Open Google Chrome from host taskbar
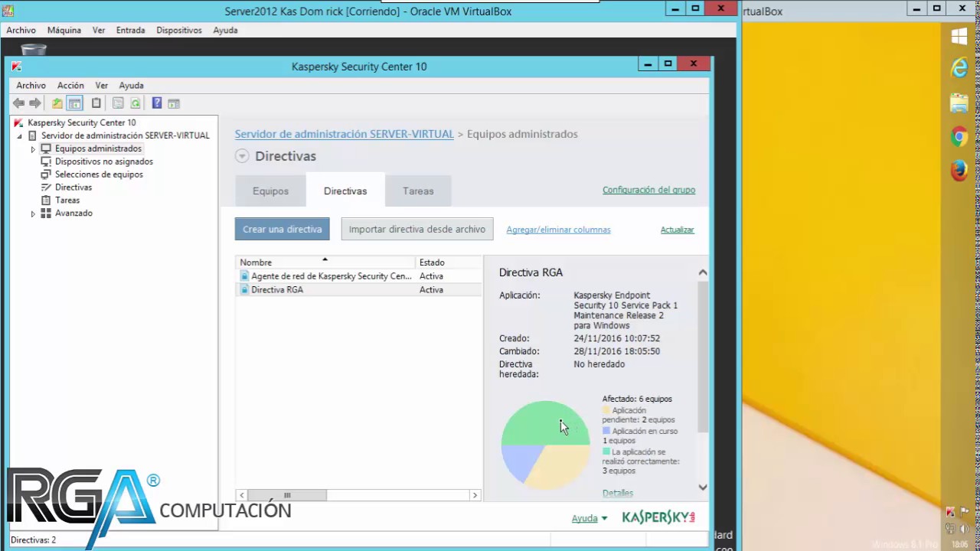980x551 pixels. point(959,137)
